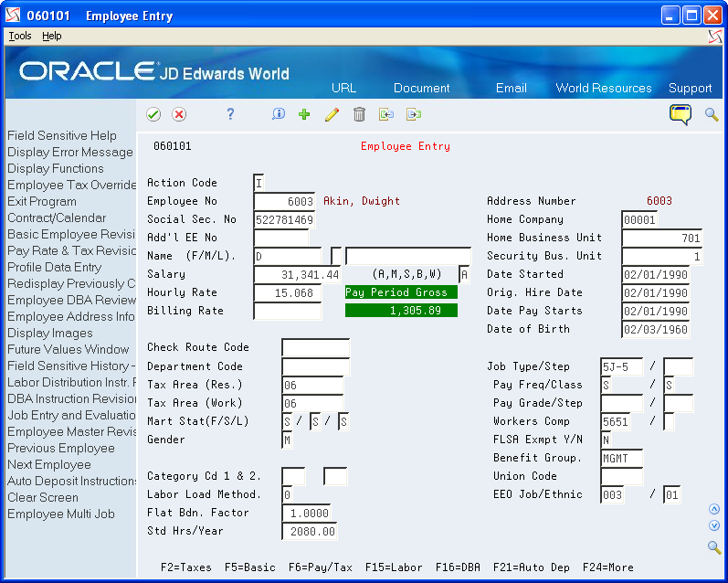Click the Union Code field
Image resolution: width=728 pixels, height=583 pixels.
tap(622, 476)
